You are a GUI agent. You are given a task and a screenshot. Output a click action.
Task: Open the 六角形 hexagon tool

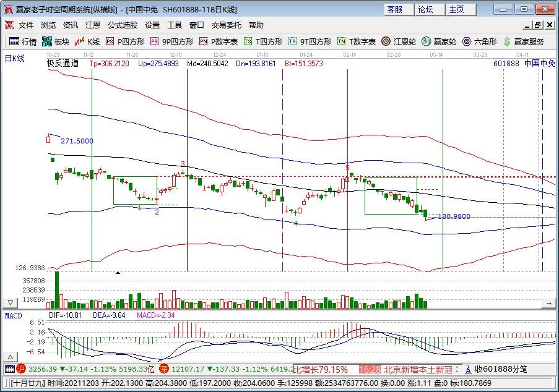(480, 41)
